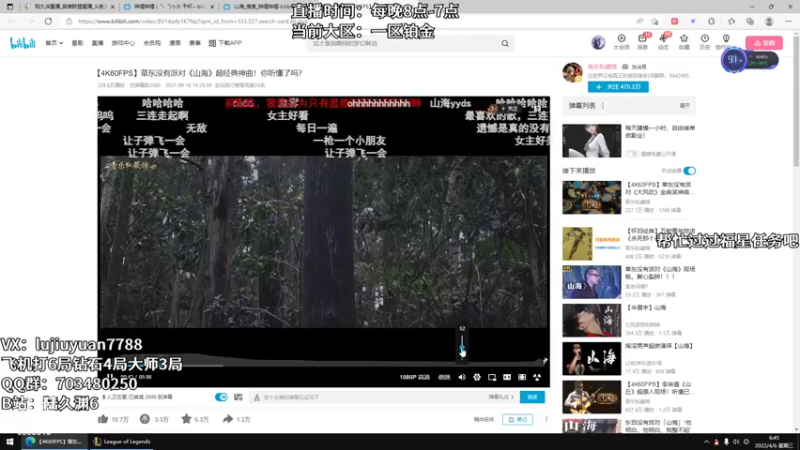This screenshot has height=450, width=800.
Task: Like the video with thumbs-up icon
Action: tap(103, 419)
